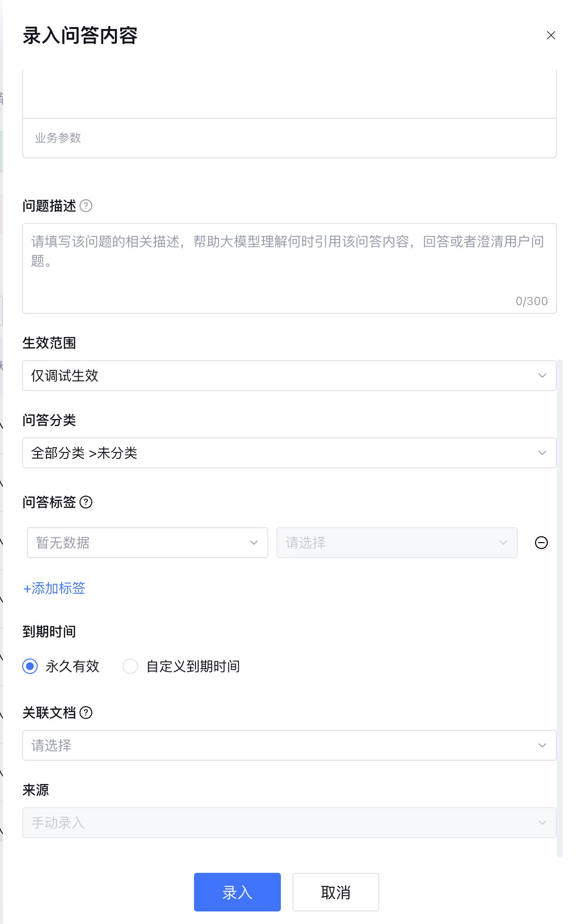This screenshot has height=924, width=581.
Task: Expand the 问答分类 dropdown
Action: [289, 453]
